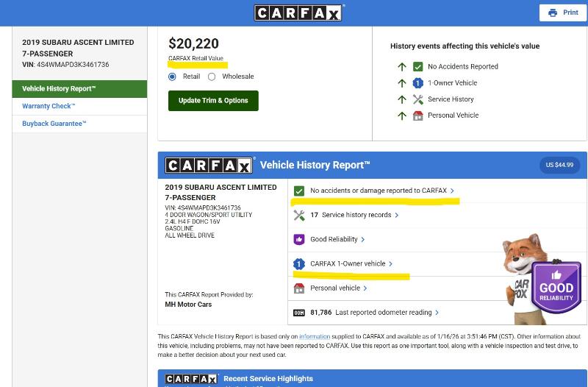The height and width of the screenshot is (387, 588).
Task: Open the Warranty Check sidebar item
Action: point(49,106)
